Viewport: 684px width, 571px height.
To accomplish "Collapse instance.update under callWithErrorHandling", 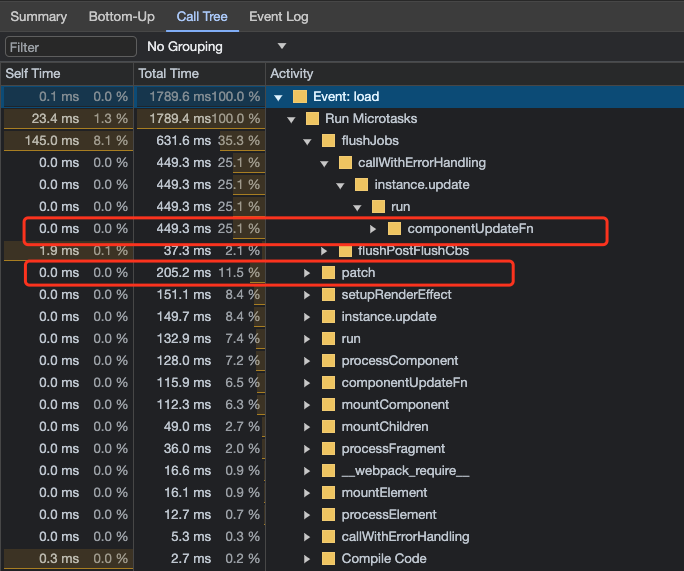I will pos(341,185).
